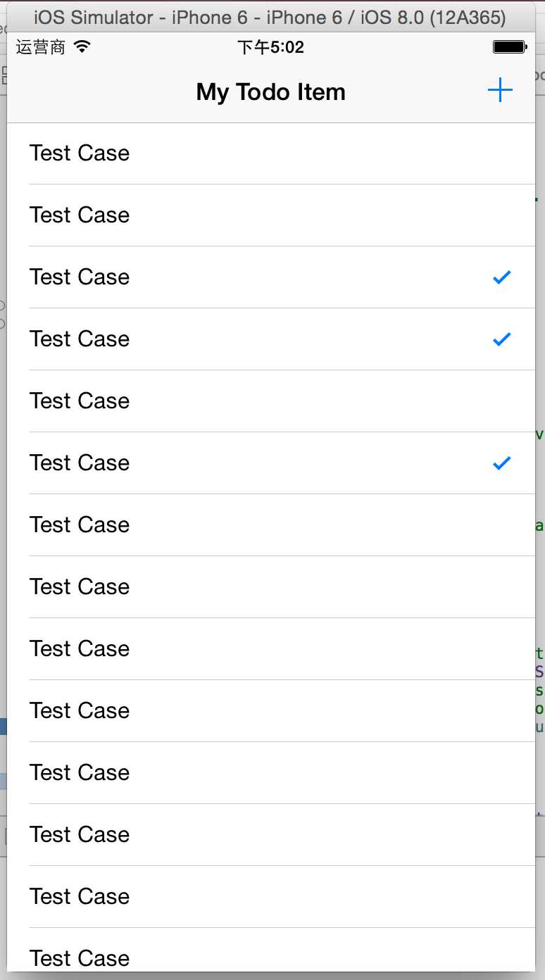Image resolution: width=545 pixels, height=980 pixels.
Task: Uncheck the fourth Test Case row's checkmark
Action: coord(501,339)
